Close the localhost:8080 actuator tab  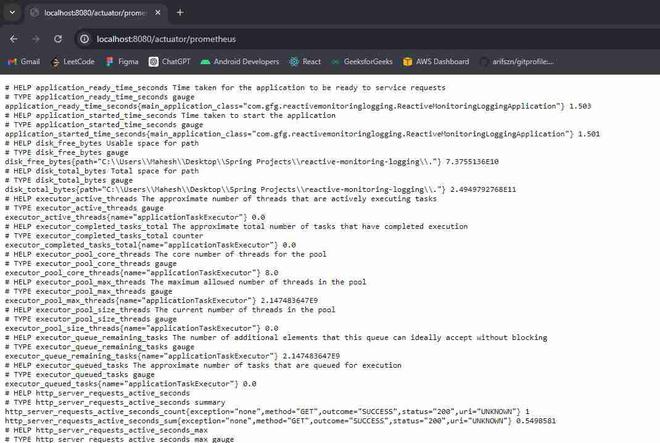(158, 13)
